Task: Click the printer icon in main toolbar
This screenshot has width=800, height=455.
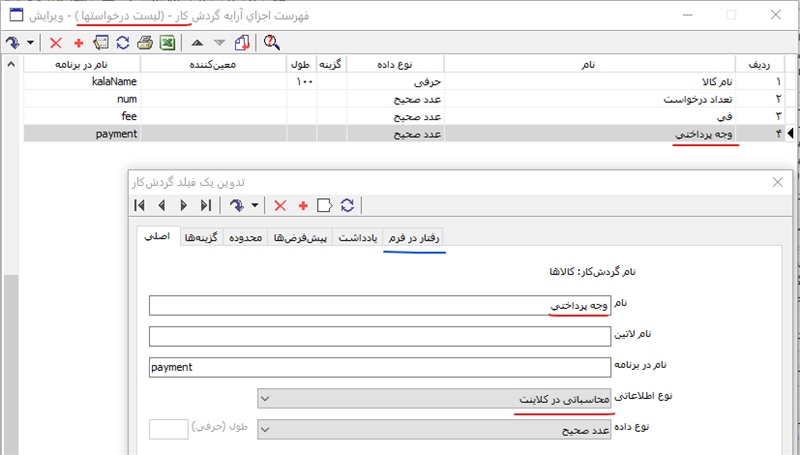Action: click(145, 42)
